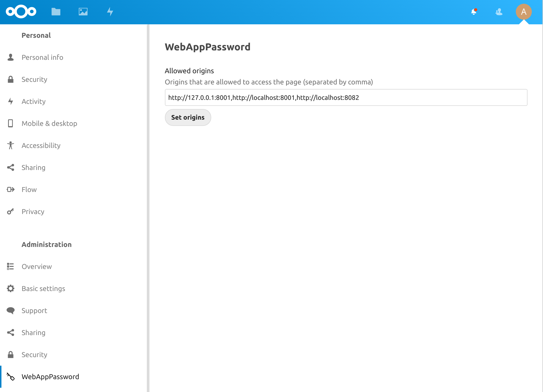Show notifications via the bell icon
The image size is (543, 392).
tap(474, 12)
